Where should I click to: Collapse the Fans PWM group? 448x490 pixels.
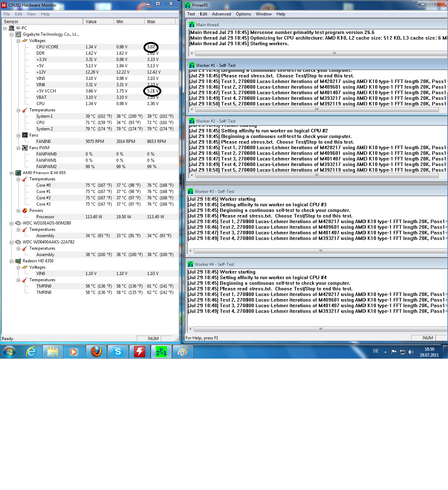click(18, 148)
